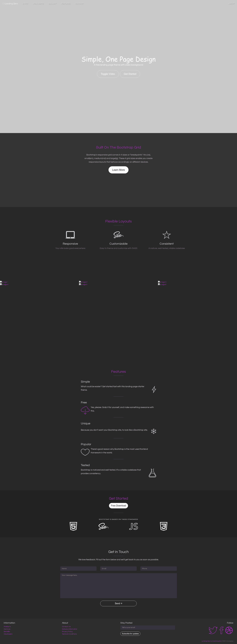This screenshot has height=644, width=237.
Task: Open gallery image 2 thumbnail
Action: 83,282
